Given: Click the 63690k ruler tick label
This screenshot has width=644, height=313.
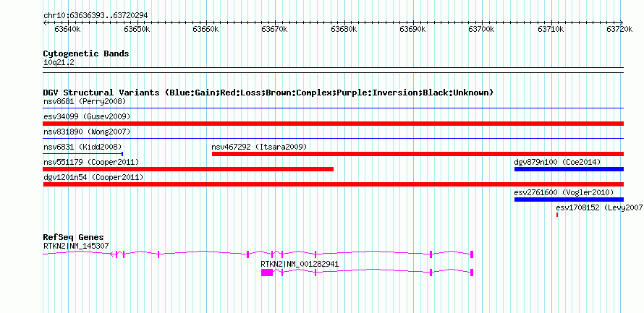Looking at the screenshot, I should click(x=414, y=30).
